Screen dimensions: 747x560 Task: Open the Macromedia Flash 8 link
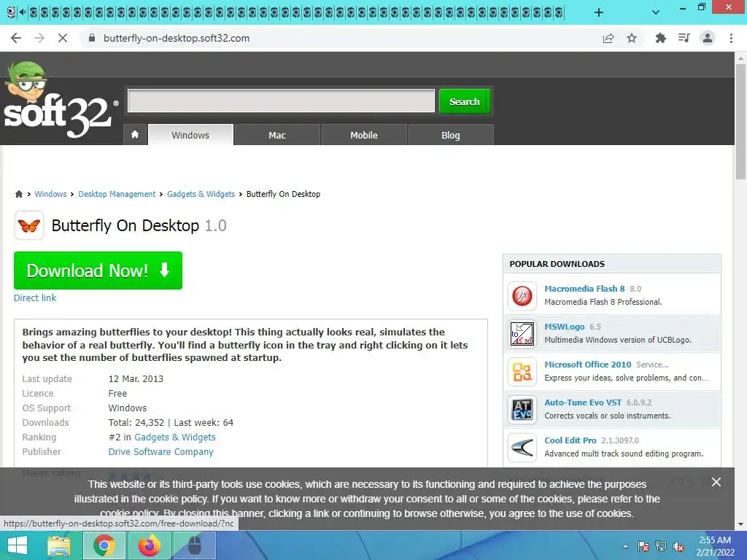(584, 289)
